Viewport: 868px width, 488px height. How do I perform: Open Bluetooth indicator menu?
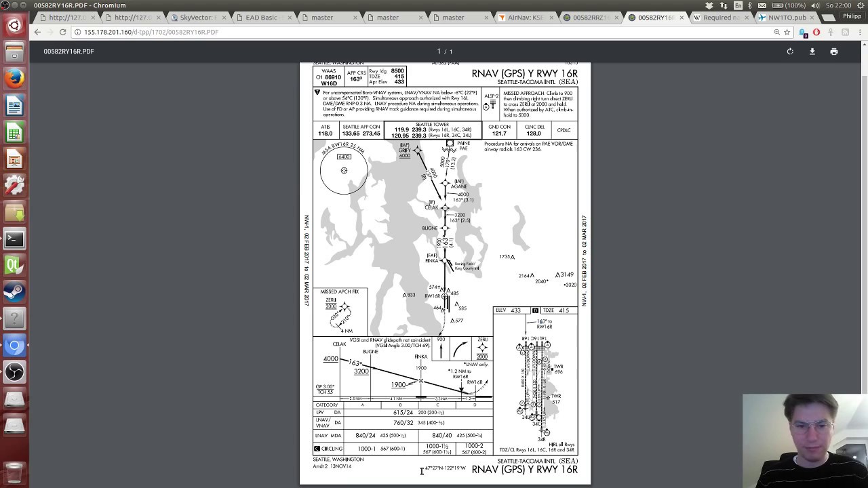pos(751,5)
